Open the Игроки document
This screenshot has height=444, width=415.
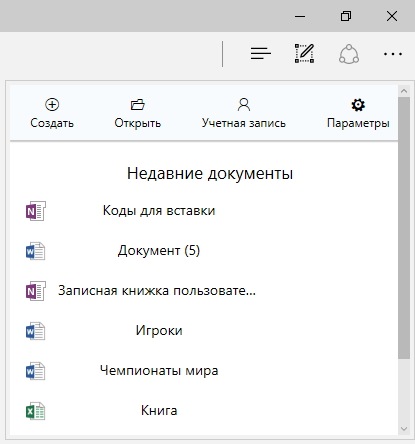pyautogui.click(x=159, y=331)
